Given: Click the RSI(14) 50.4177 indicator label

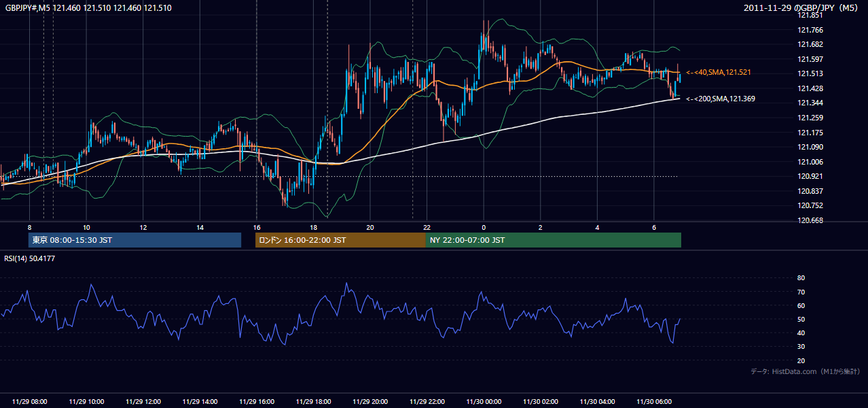Looking at the screenshot, I should 30,258.
